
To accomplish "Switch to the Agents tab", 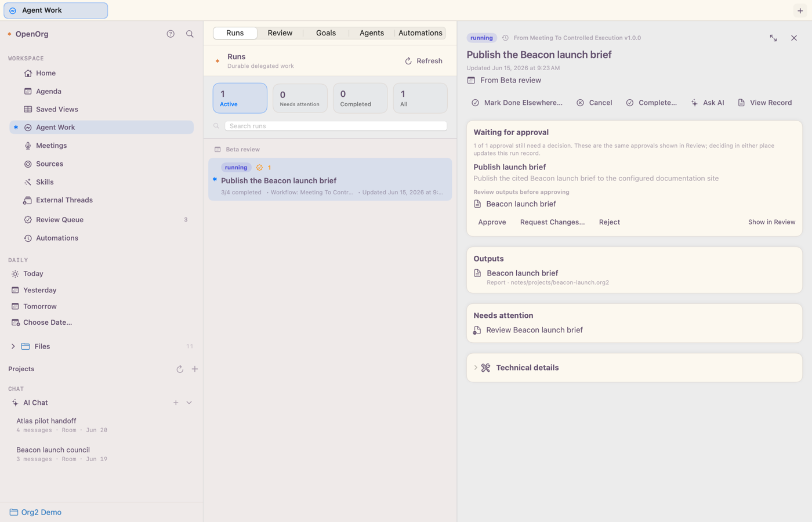I will pyautogui.click(x=372, y=33).
